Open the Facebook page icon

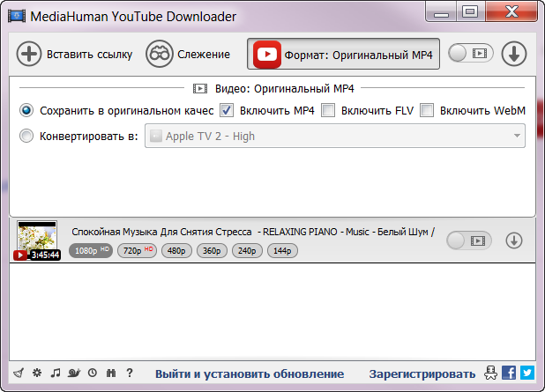click(509, 373)
